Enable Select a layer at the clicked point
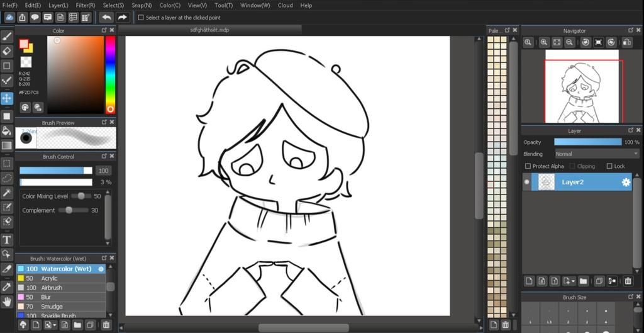644x333 pixels. pyautogui.click(x=141, y=18)
